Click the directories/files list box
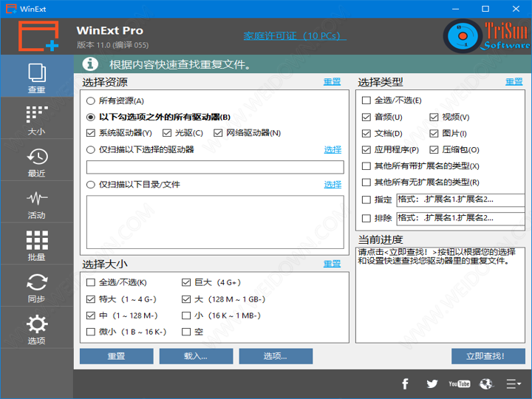 click(215, 222)
